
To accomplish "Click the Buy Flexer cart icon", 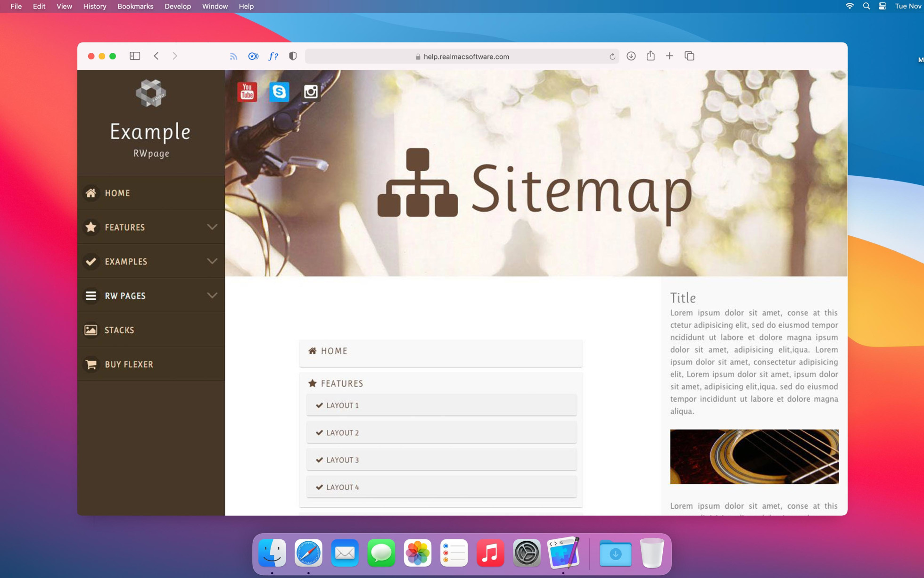I will click(x=91, y=364).
